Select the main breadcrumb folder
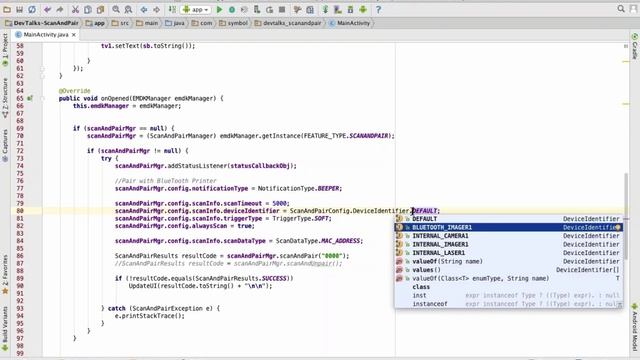 [147, 23]
